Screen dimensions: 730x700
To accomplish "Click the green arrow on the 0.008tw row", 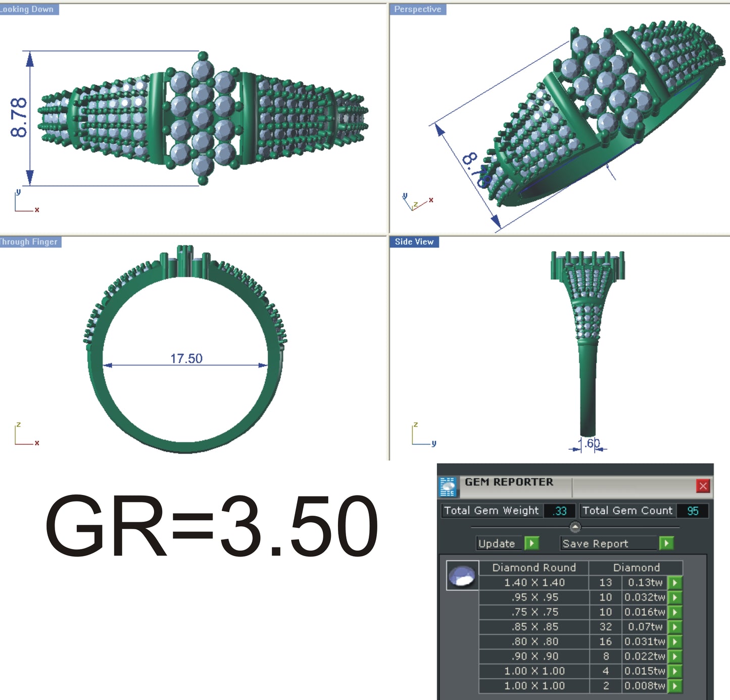I will tap(676, 686).
